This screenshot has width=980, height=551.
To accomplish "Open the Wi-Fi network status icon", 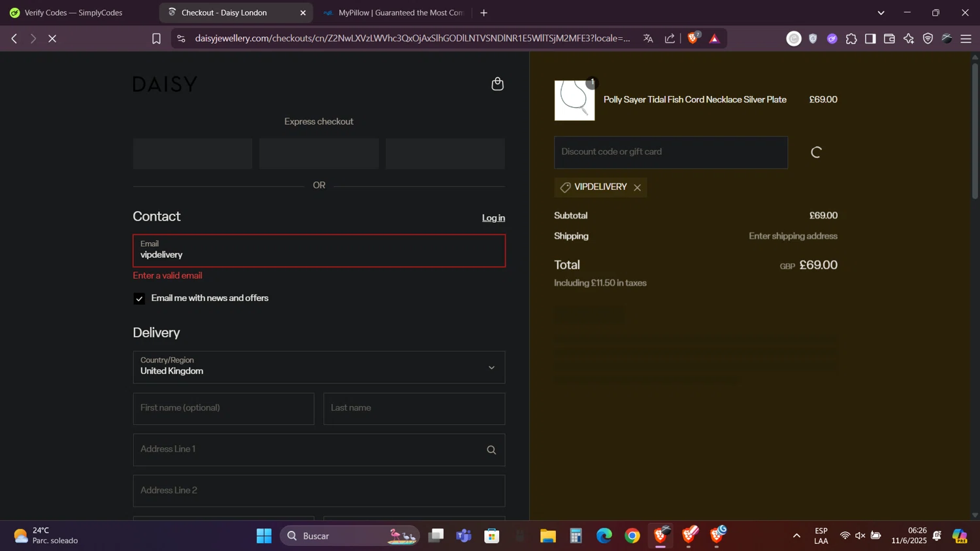I will pos(845,536).
